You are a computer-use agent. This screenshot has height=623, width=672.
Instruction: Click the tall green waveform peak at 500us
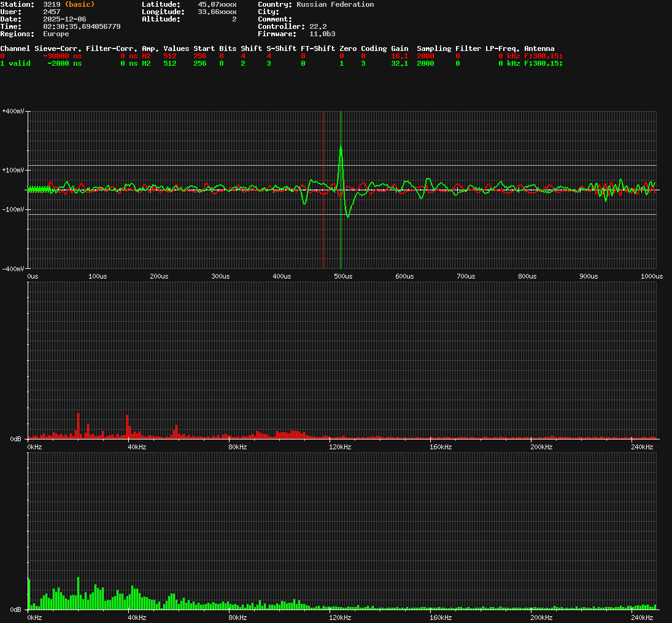(x=341, y=148)
